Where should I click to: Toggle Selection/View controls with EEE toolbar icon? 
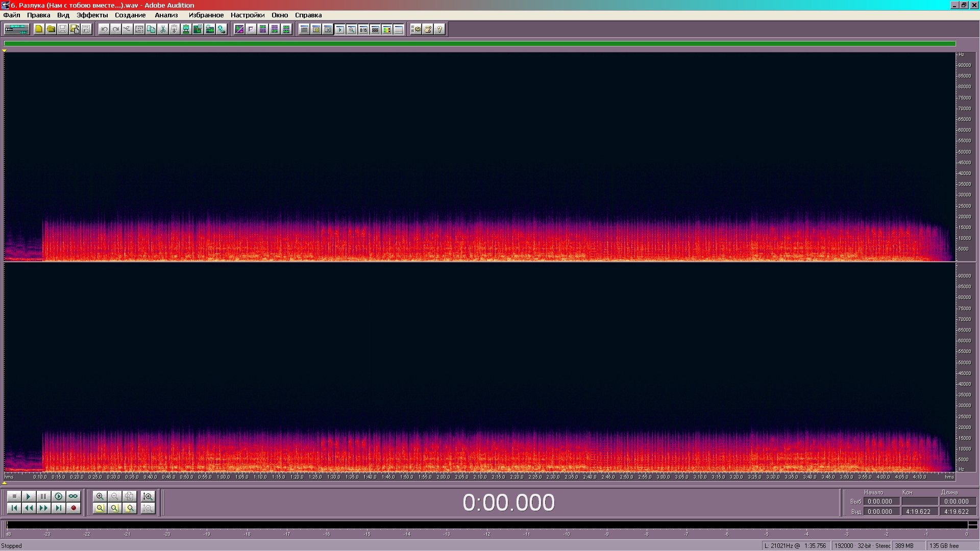tap(375, 29)
